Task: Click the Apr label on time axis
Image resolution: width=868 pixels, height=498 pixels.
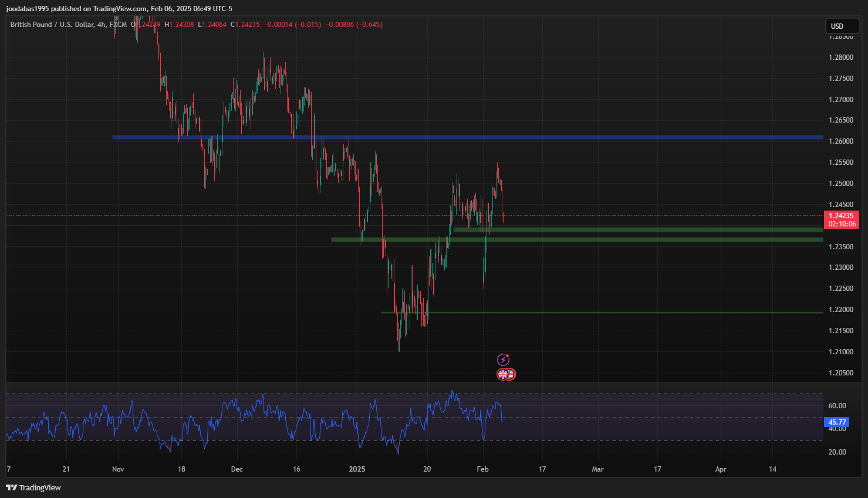Action: coord(721,469)
